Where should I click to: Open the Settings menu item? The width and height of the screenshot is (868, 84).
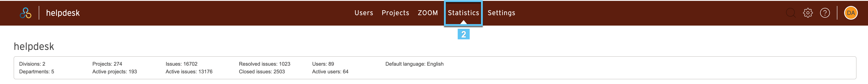(501, 13)
